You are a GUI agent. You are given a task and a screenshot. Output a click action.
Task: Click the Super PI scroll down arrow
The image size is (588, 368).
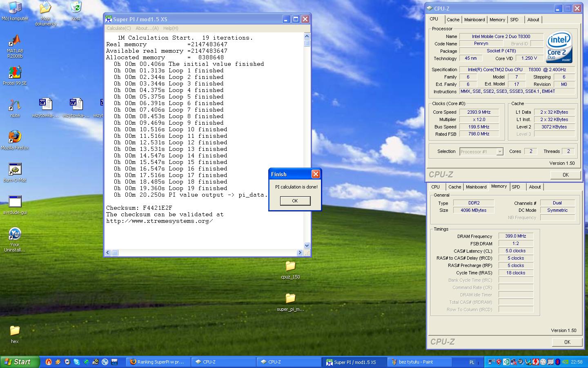(307, 245)
